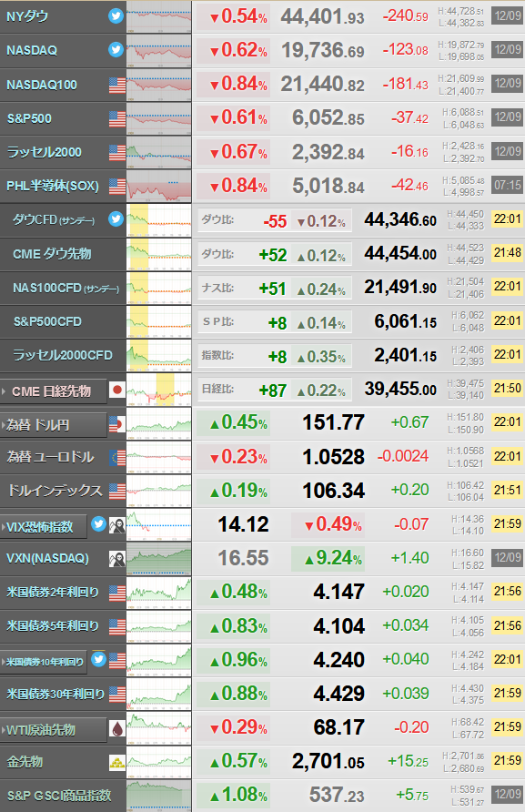The image size is (525, 812).
Task: Open the VXN(NASDAQ) mini chart
Action: click(158, 559)
